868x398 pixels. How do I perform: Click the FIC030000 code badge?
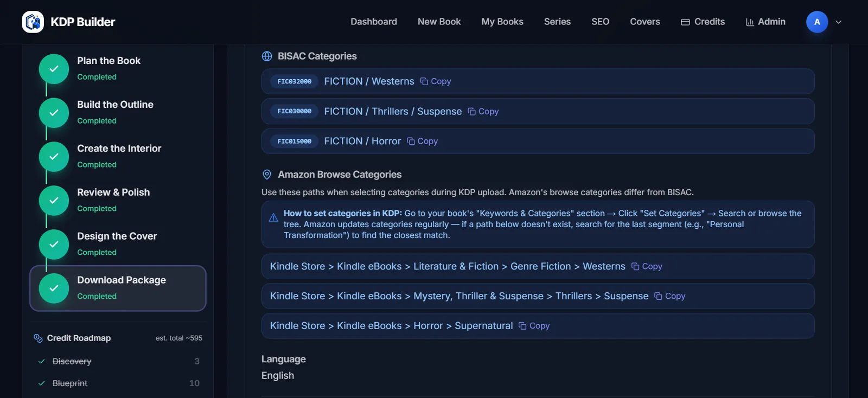pyautogui.click(x=294, y=111)
